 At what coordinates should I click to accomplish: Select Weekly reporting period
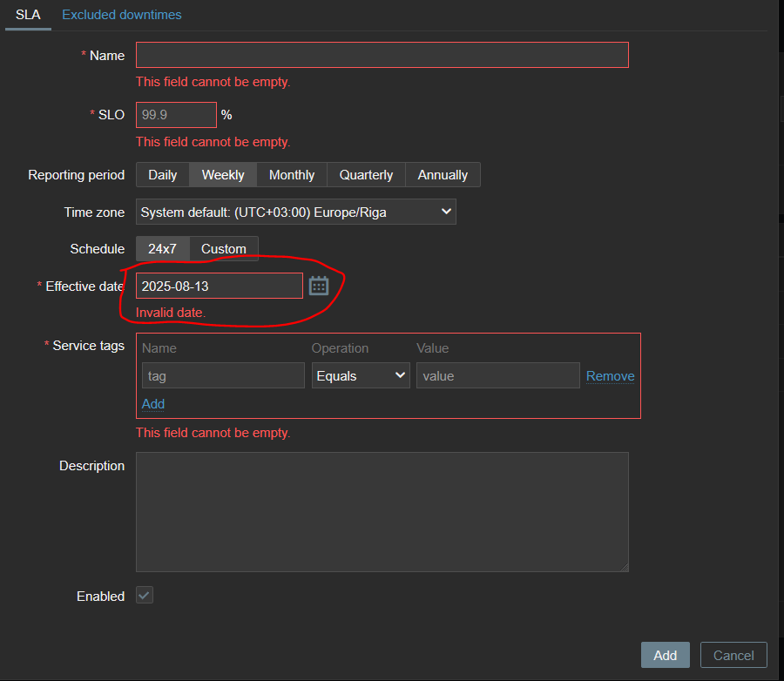coord(223,175)
